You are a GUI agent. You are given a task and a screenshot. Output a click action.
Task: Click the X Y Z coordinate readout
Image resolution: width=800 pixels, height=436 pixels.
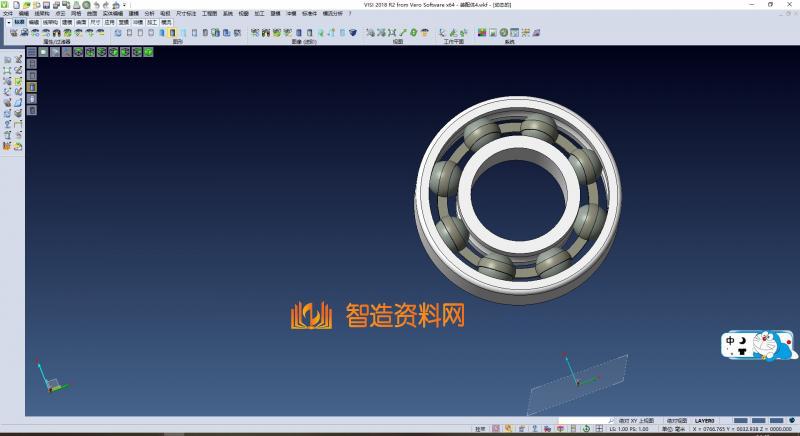(742, 429)
